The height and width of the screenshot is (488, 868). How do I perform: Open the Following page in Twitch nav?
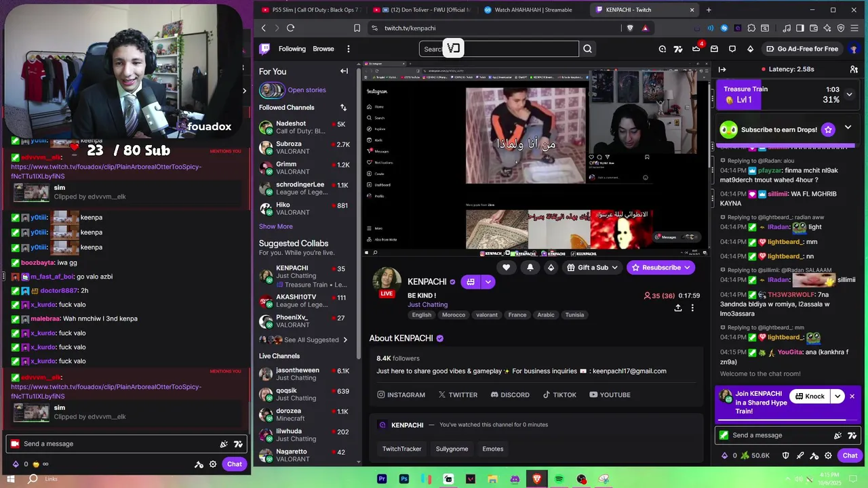(x=292, y=49)
